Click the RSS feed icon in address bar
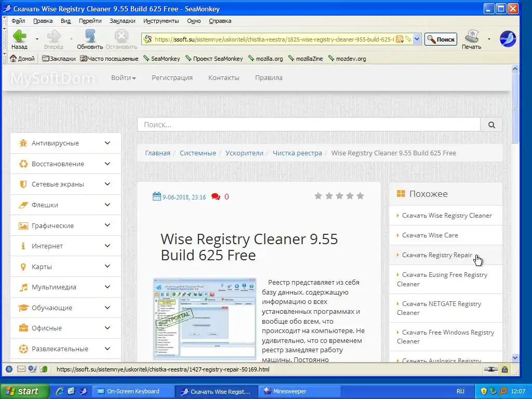 (400, 39)
